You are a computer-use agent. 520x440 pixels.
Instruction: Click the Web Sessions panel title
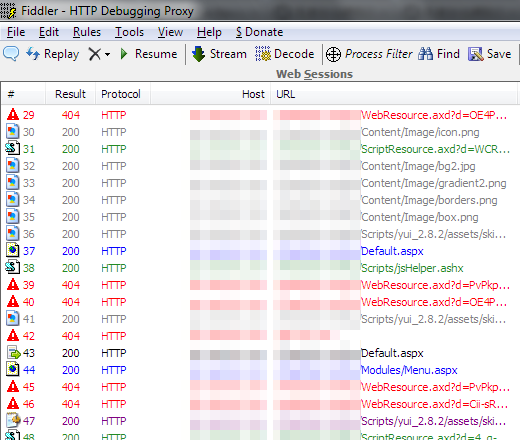click(x=314, y=74)
